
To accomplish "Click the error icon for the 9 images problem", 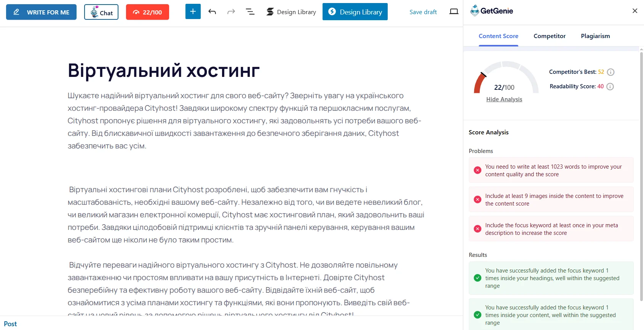I will click(x=478, y=199).
